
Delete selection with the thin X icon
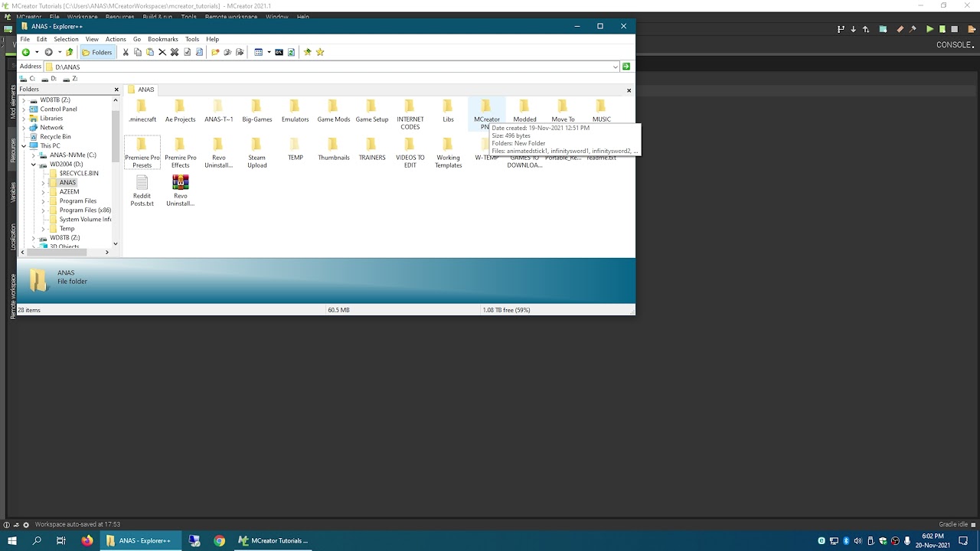(x=162, y=52)
